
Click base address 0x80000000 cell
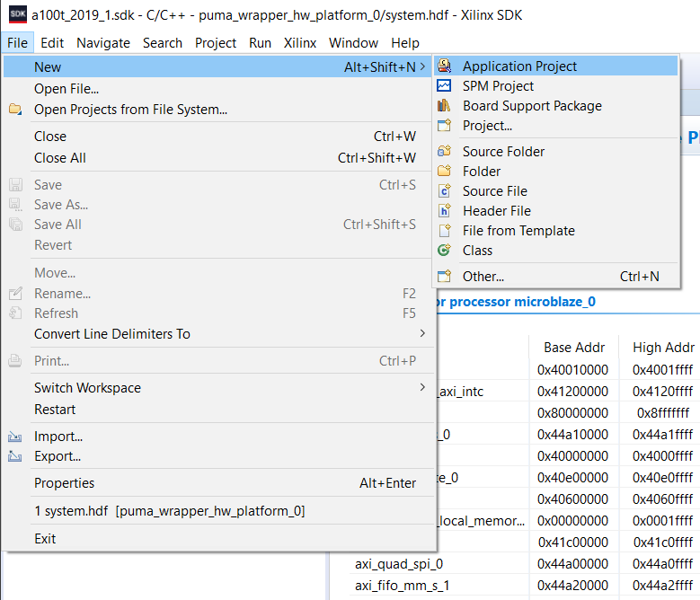click(x=572, y=412)
